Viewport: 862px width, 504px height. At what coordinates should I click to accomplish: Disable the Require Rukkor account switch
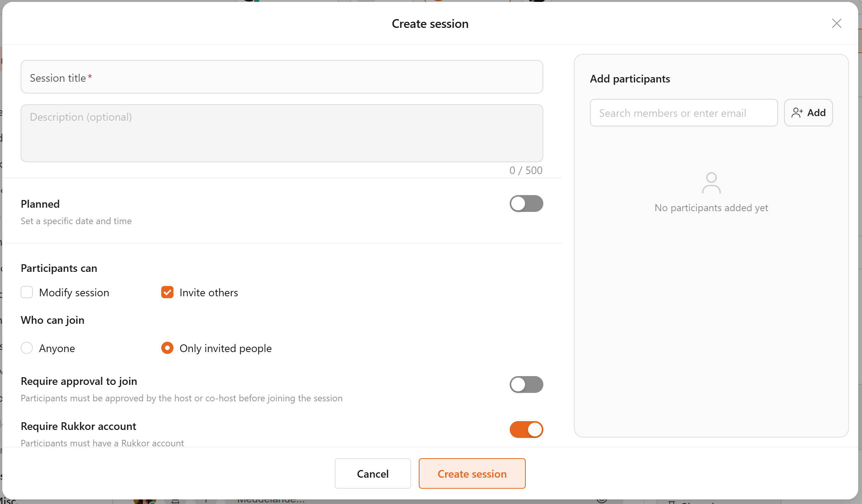(x=526, y=430)
